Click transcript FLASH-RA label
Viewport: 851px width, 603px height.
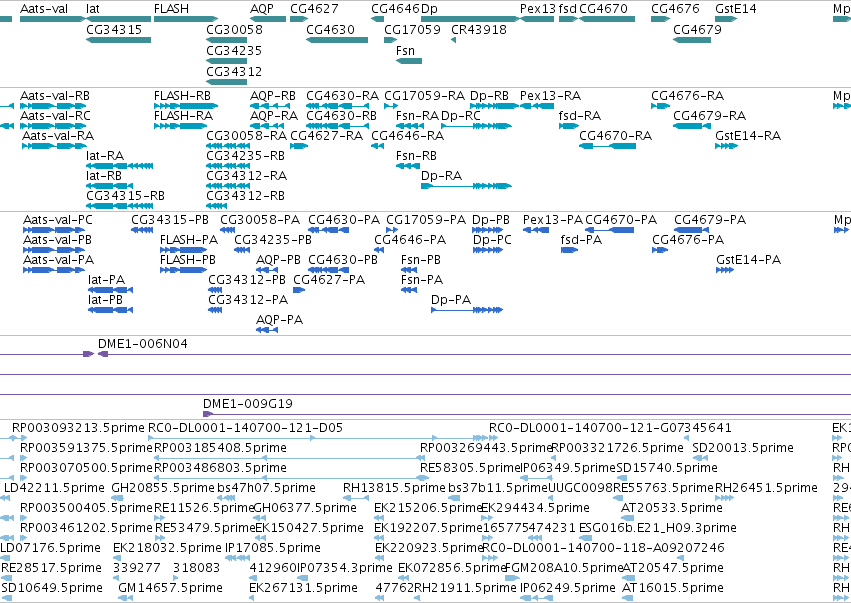pyautogui.click(x=183, y=116)
